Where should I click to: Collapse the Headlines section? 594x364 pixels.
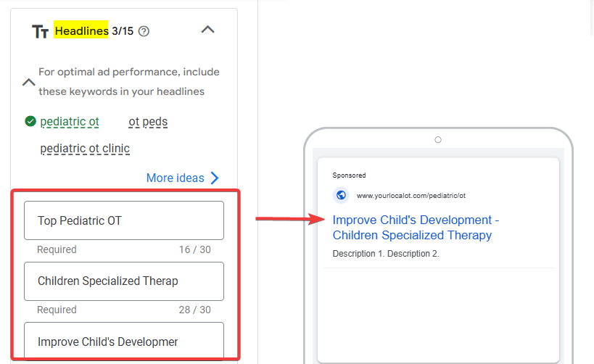click(x=207, y=30)
